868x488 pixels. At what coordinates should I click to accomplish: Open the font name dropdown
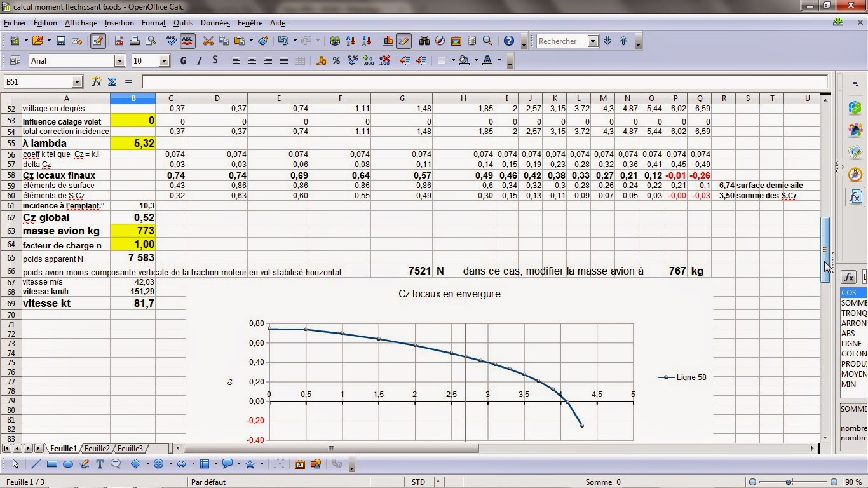(x=119, y=60)
